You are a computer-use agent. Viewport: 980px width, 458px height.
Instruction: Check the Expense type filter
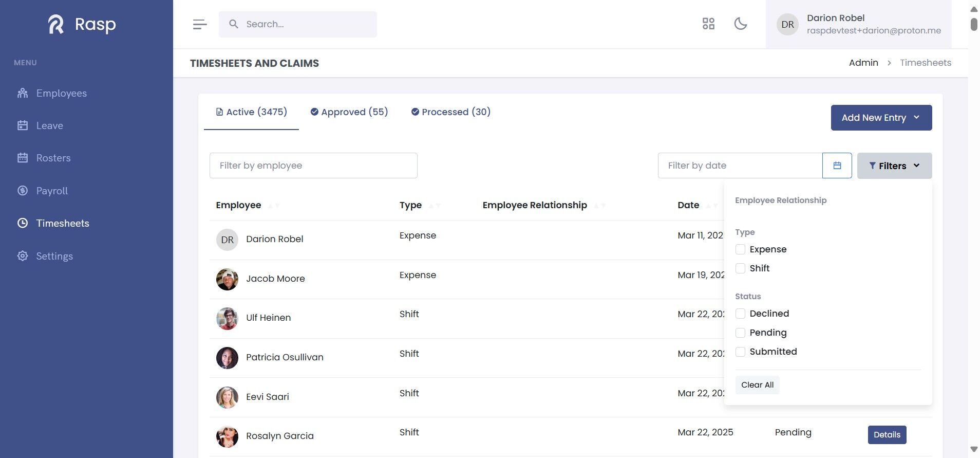(740, 249)
